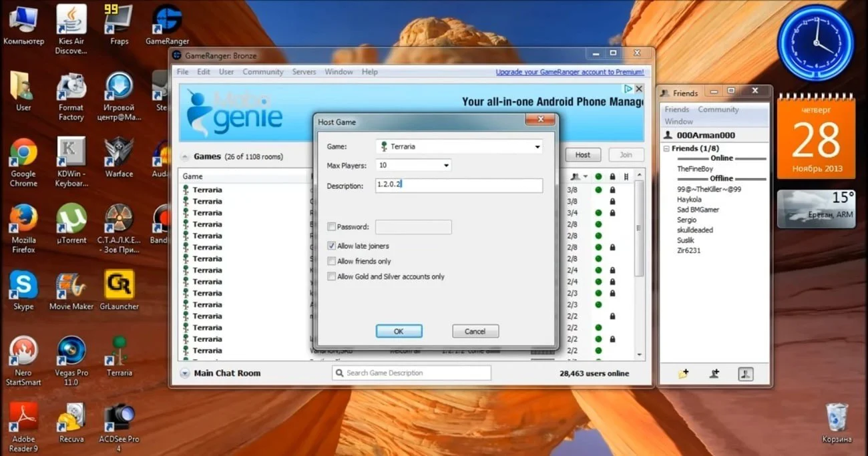This screenshot has height=456, width=868.
Task: Enable the Password checkbox
Action: pyautogui.click(x=332, y=227)
